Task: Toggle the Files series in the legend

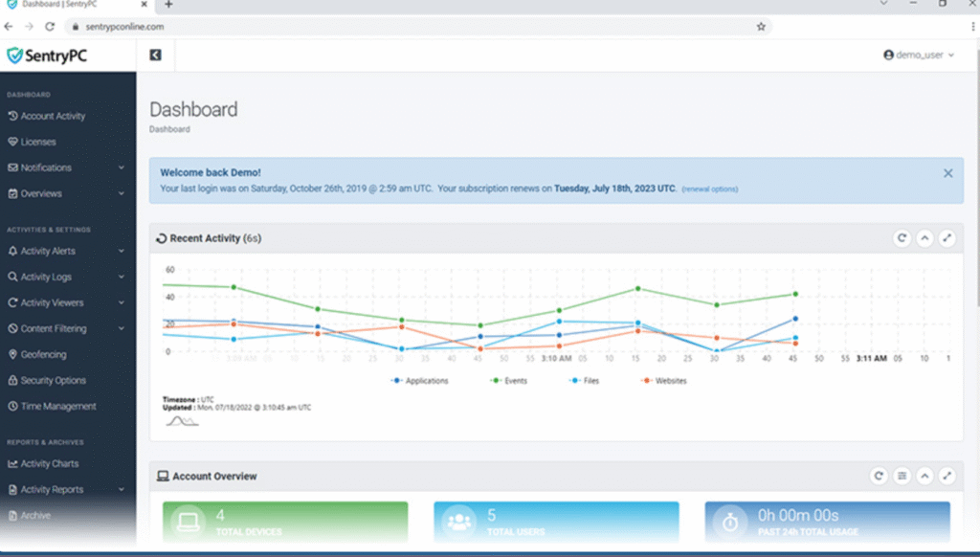Action: coord(585,381)
